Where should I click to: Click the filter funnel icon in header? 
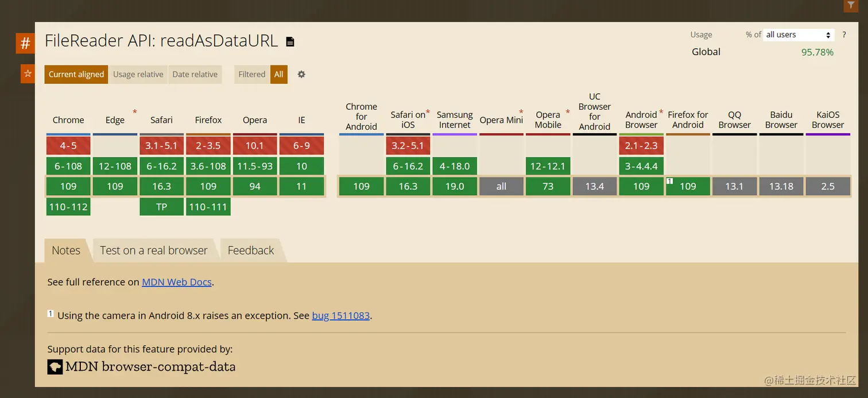[x=851, y=5]
